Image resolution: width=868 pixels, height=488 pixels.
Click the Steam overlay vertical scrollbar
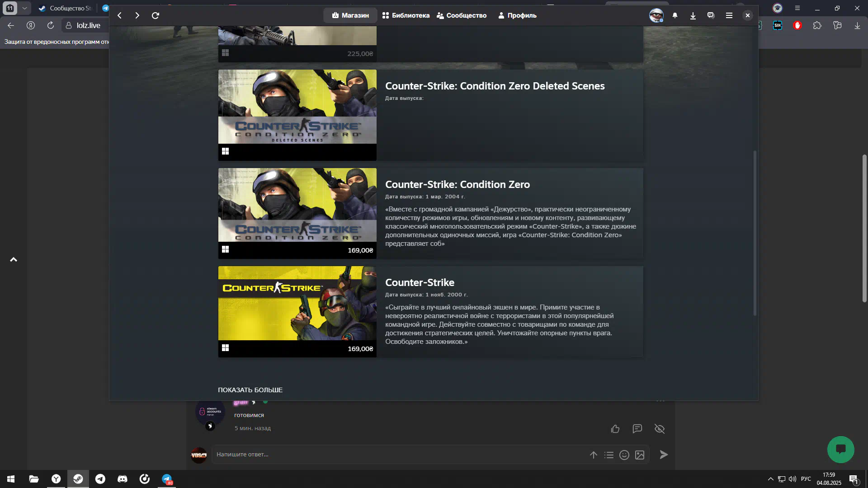pyautogui.click(x=755, y=233)
